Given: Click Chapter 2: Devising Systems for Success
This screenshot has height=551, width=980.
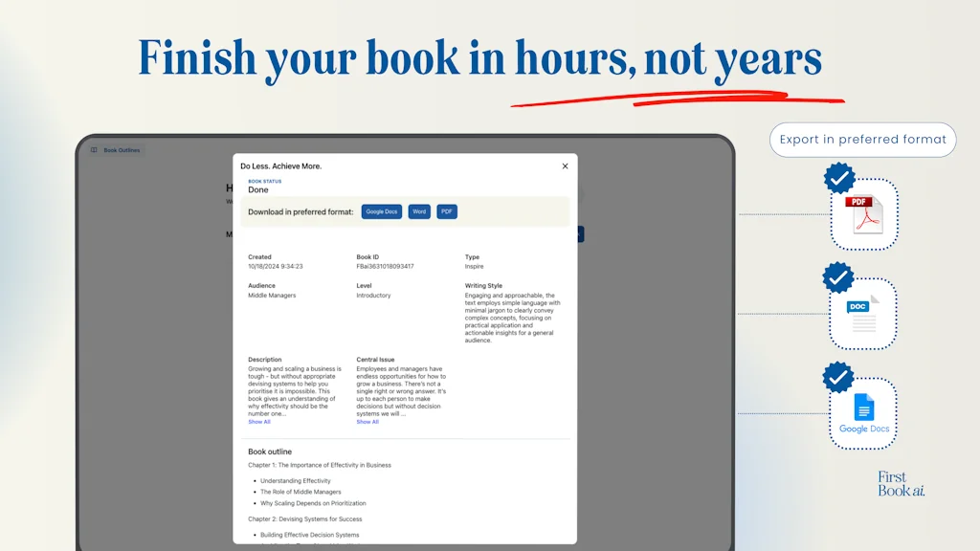Looking at the screenshot, I should pos(305,520).
